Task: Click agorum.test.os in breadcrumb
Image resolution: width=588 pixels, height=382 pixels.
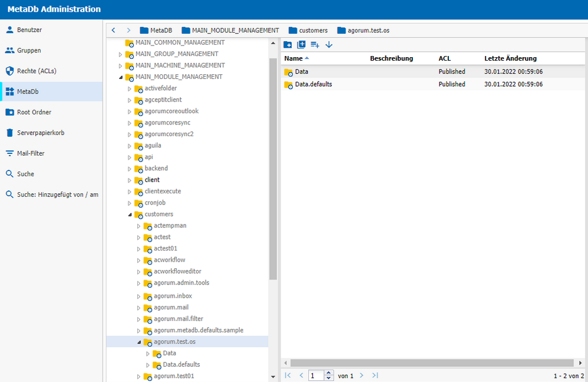Action: [364, 31]
